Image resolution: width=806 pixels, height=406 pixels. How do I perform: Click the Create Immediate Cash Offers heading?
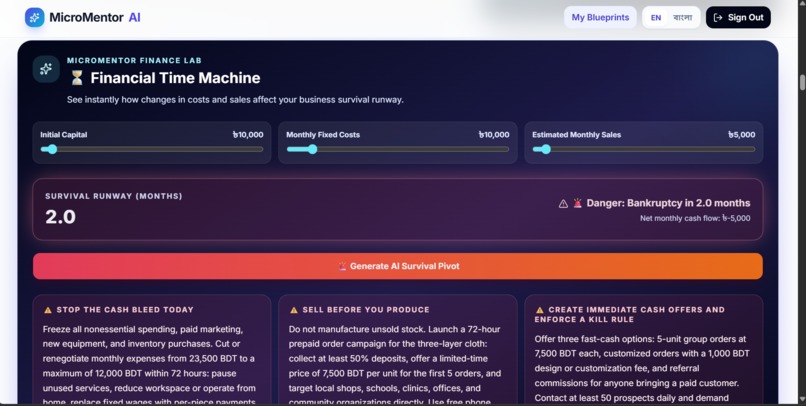pos(630,315)
